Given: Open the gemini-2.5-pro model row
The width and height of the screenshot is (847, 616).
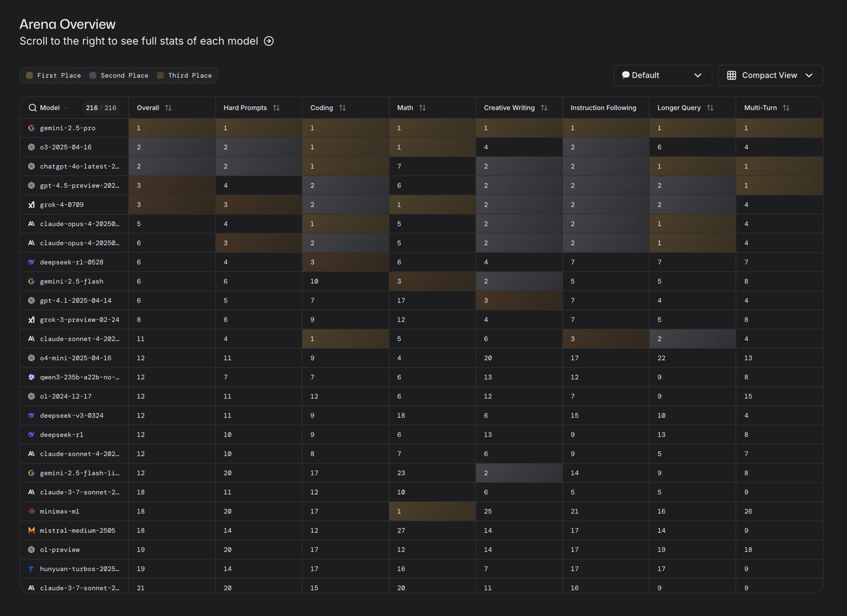Looking at the screenshot, I should tap(421, 128).
